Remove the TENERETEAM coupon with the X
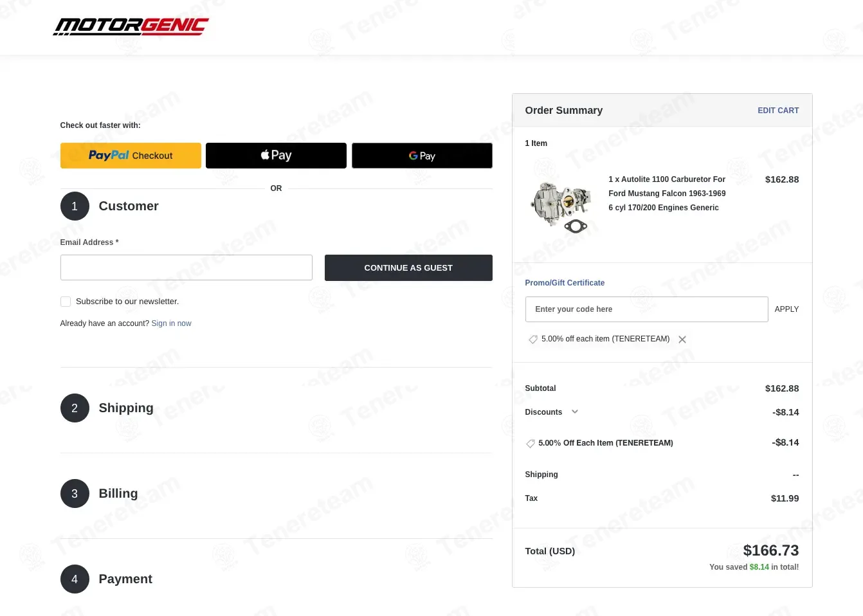 point(682,340)
